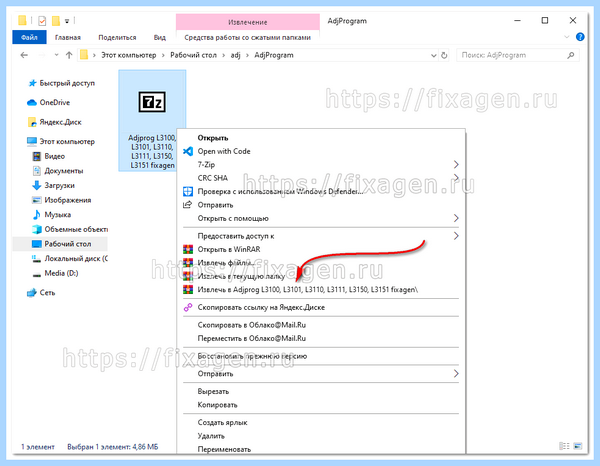Choose Извлечь в текущую папку
The width and height of the screenshot is (600, 466).
pyautogui.click(x=321, y=276)
